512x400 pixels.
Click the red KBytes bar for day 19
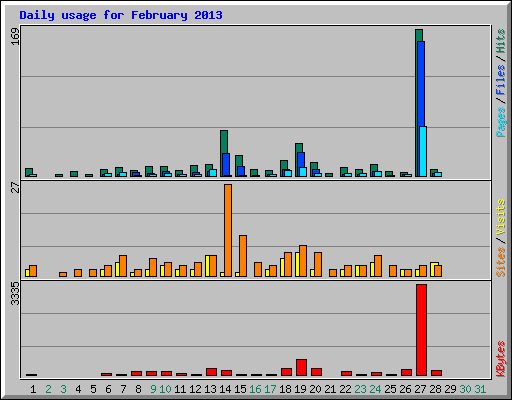click(x=301, y=368)
